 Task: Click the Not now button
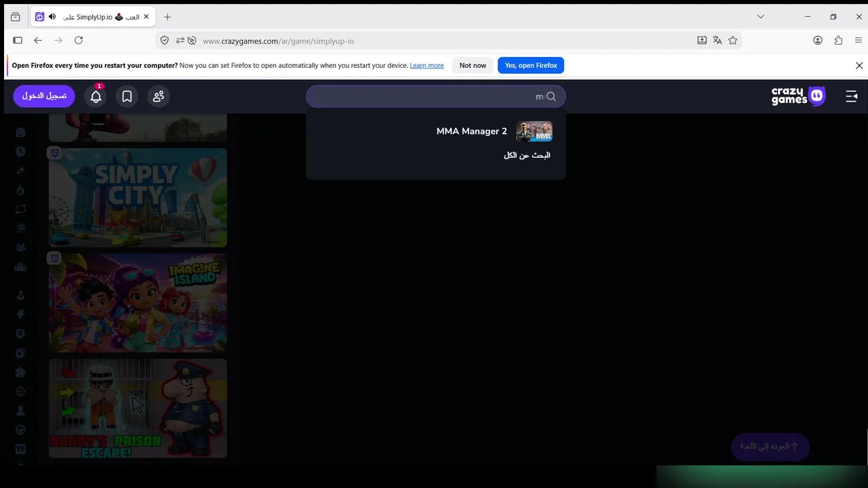(x=473, y=66)
